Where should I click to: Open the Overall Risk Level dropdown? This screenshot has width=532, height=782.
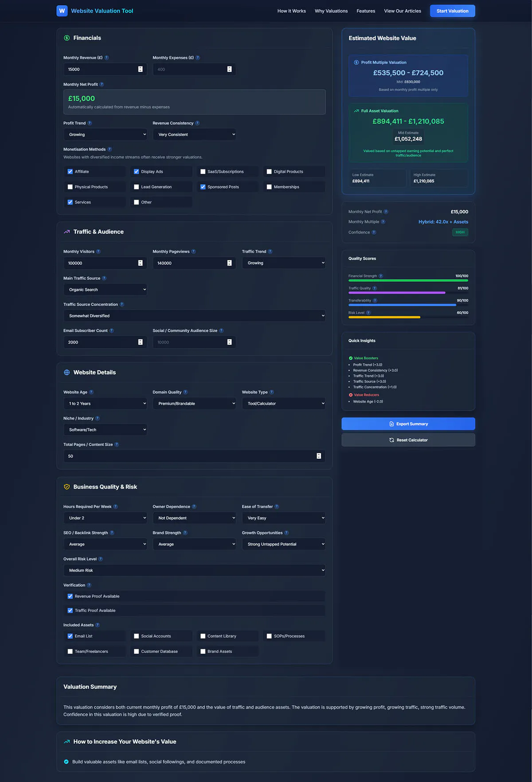coord(195,570)
